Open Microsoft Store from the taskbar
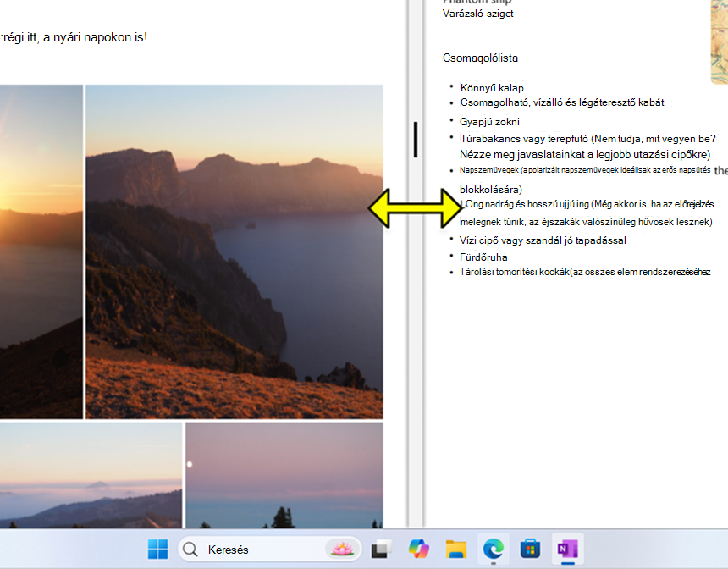The height and width of the screenshot is (569, 728). coord(530,550)
